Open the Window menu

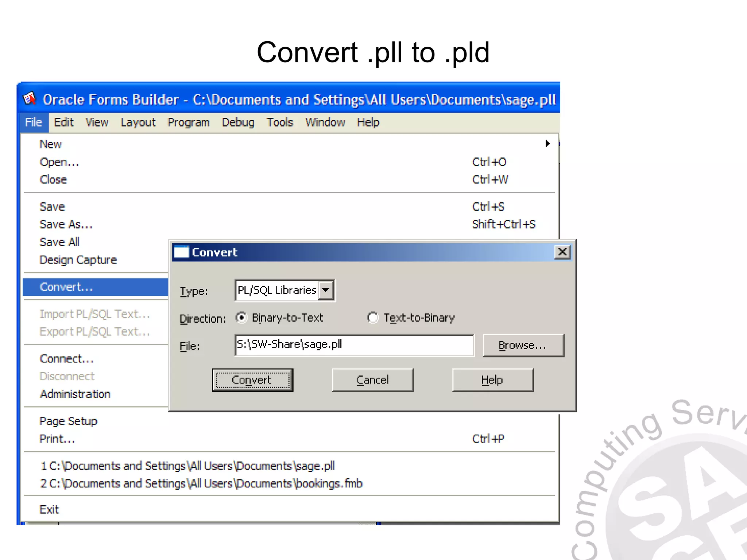pos(325,122)
